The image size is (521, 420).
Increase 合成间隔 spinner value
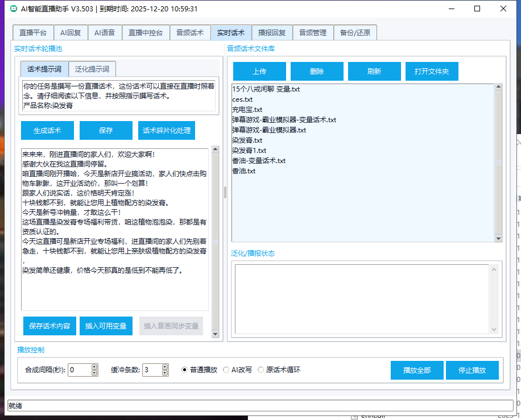94,367
